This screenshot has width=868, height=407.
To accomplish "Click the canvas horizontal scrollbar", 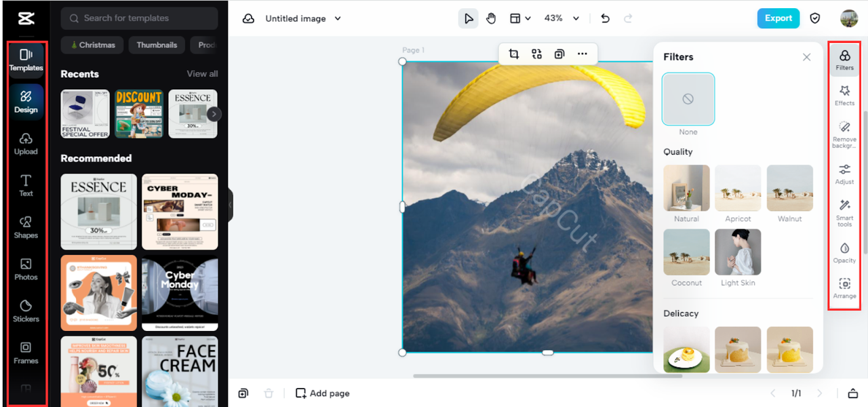I will pos(547,376).
